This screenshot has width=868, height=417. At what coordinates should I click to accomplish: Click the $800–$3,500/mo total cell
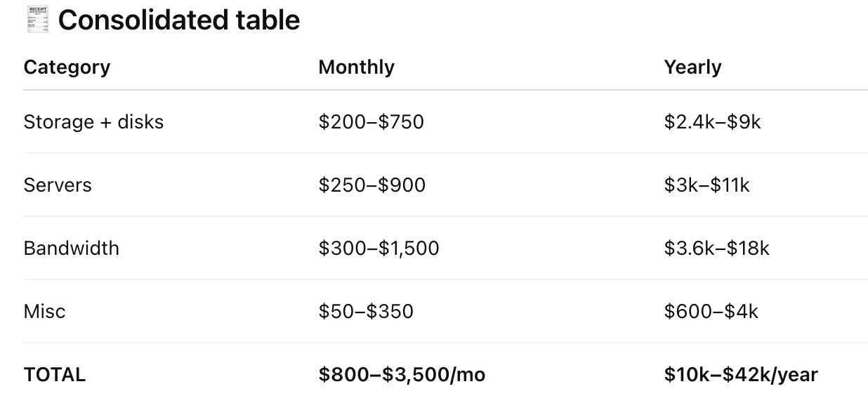402,375
